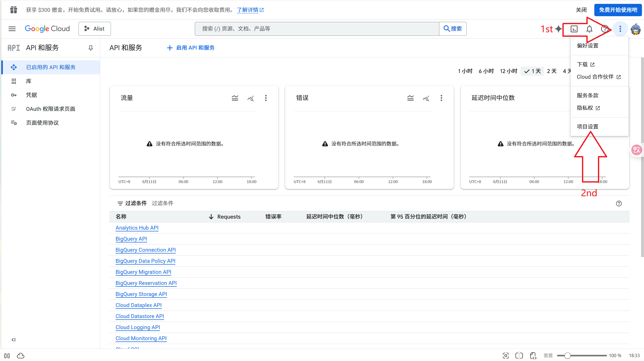Click 启用 API 和服务 button
Viewport: 644px width, 361px height.
(x=191, y=48)
